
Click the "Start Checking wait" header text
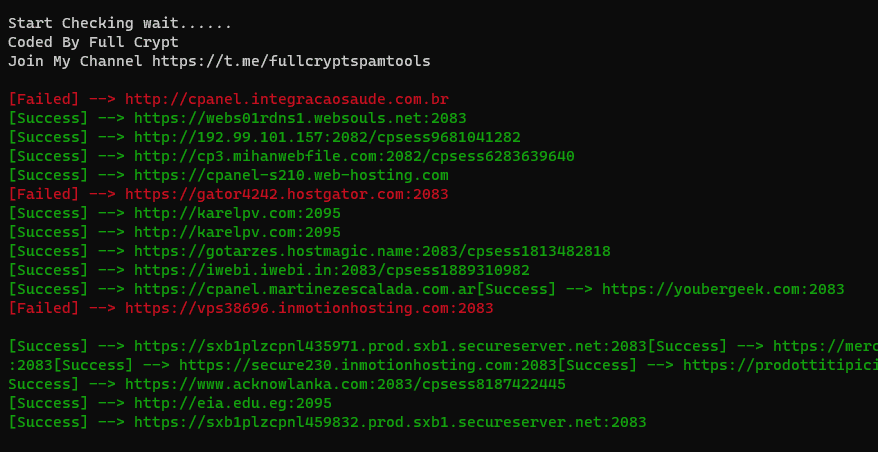(x=120, y=23)
